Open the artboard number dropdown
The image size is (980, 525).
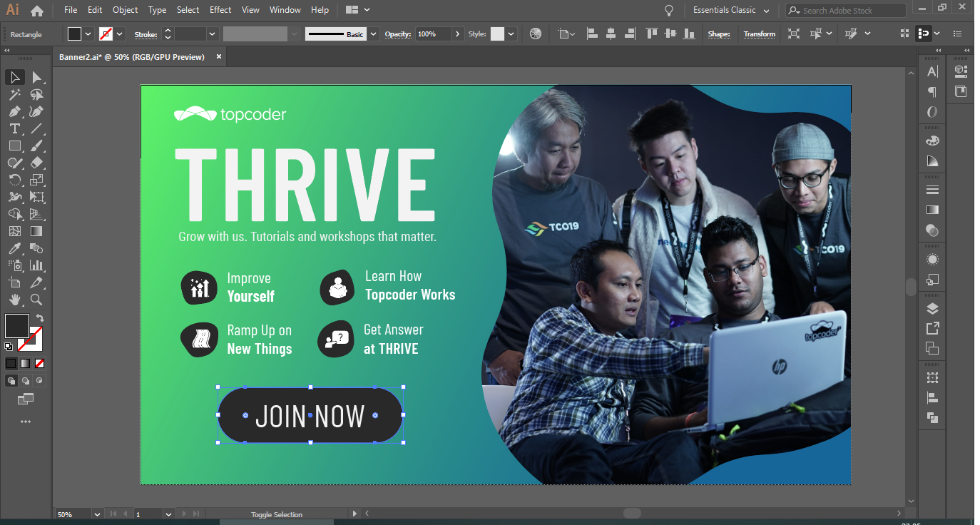[169, 514]
